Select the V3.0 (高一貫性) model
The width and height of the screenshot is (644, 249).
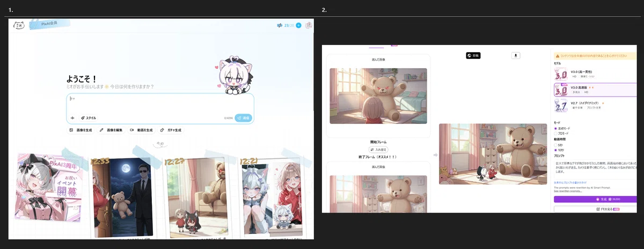click(596, 74)
